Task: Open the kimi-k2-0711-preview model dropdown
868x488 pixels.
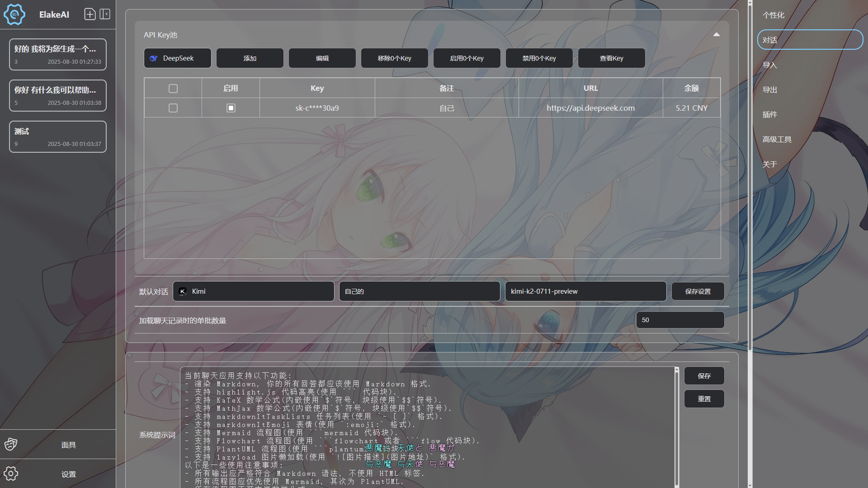Action: click(x=586, y=291)
